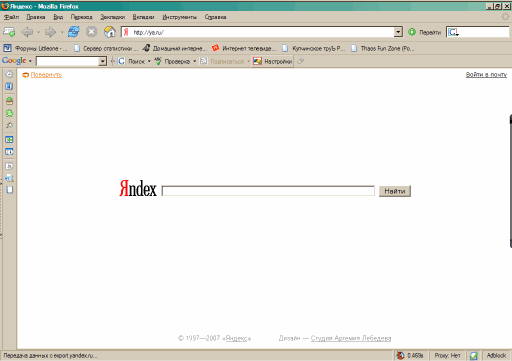Open the Студия Артемия Лебедева link
The image size is (512, 361).
pyautogui.click(x=351, y=338)
